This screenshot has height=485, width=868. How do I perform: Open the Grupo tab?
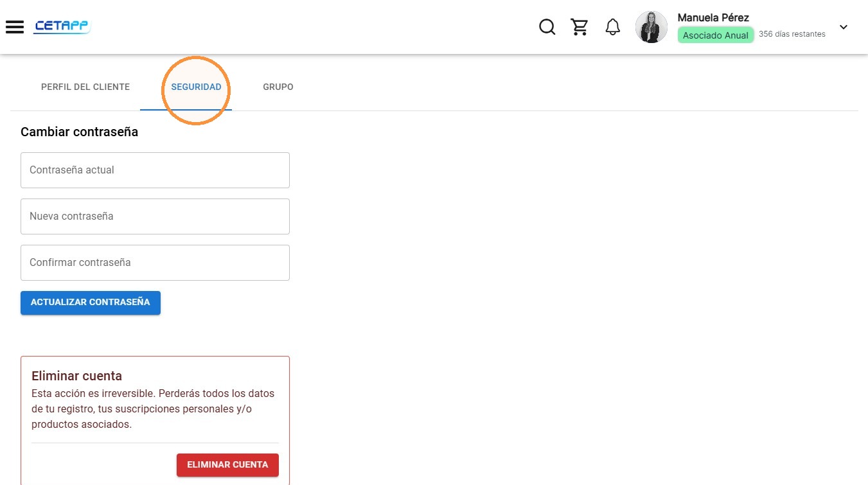[278, 87]
